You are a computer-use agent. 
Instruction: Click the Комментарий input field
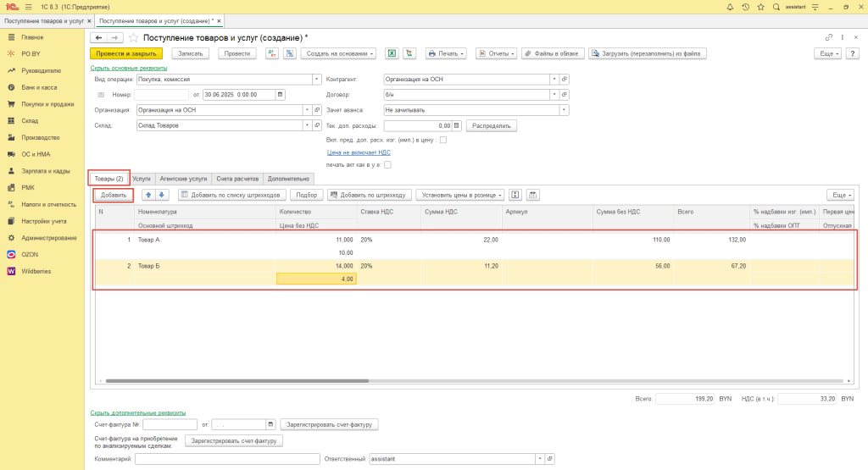227,459
